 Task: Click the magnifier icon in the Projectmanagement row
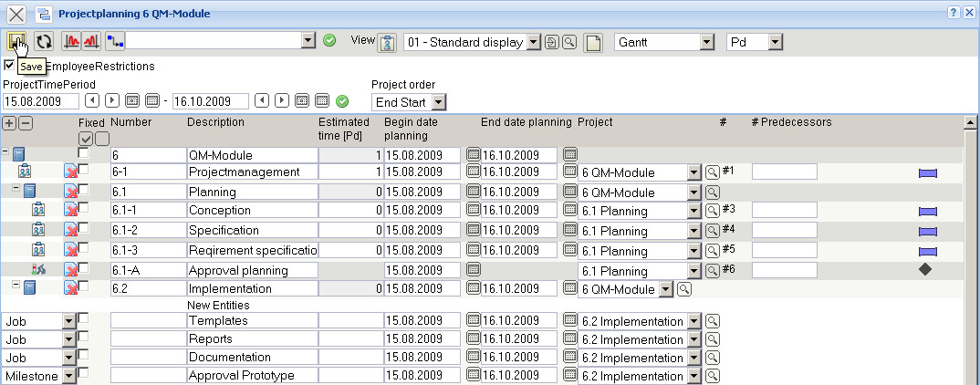coord(712,172)
